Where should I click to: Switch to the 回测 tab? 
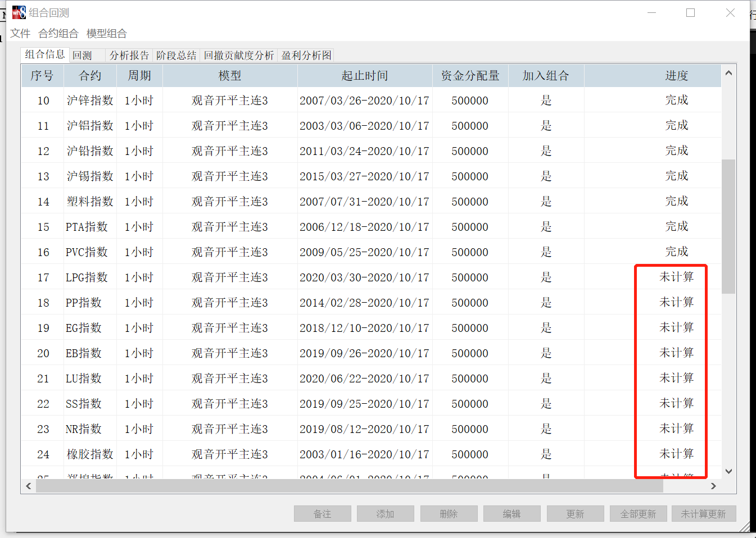(x=83, y=56)
